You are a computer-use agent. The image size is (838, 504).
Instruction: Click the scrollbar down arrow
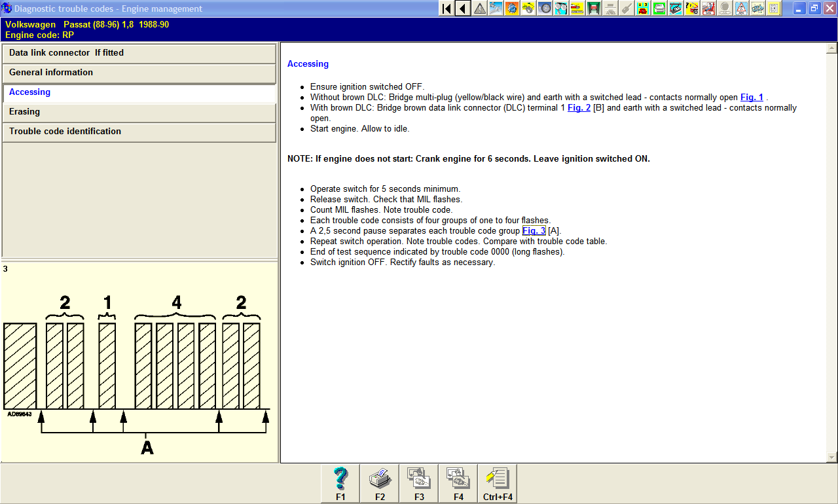click(x=832, y=458)
